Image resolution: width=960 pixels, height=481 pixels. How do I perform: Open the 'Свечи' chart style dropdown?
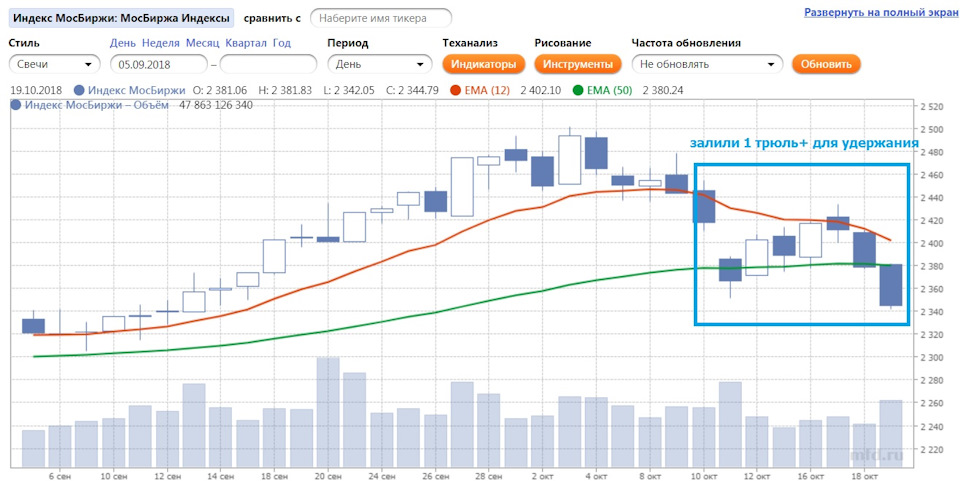(x=54, y=64)
